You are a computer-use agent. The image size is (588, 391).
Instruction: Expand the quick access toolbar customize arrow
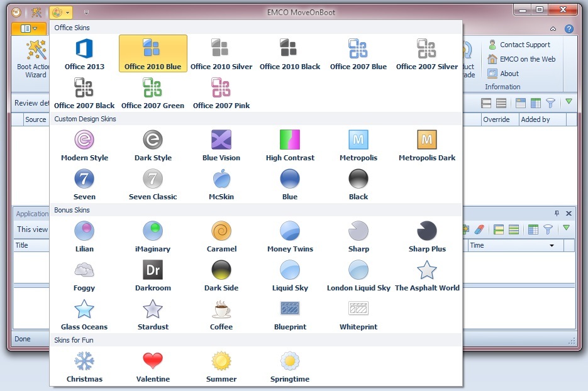pyautogui.click(x=86, y=13)
